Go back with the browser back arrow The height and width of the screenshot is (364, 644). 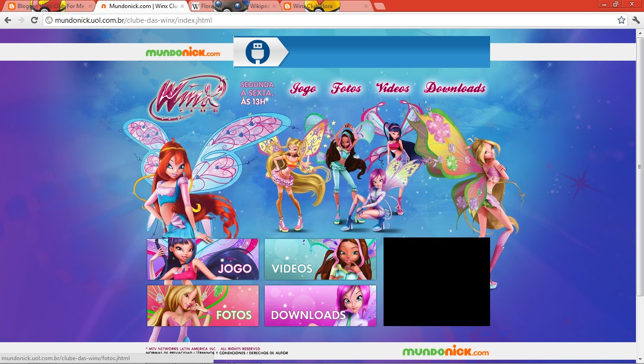coord(8,20)
